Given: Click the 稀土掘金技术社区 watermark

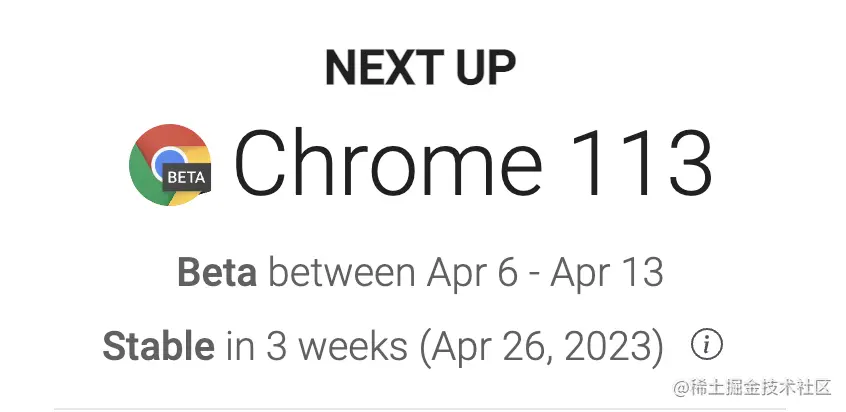Looking at the screenshot, I should tap(753, 387).
